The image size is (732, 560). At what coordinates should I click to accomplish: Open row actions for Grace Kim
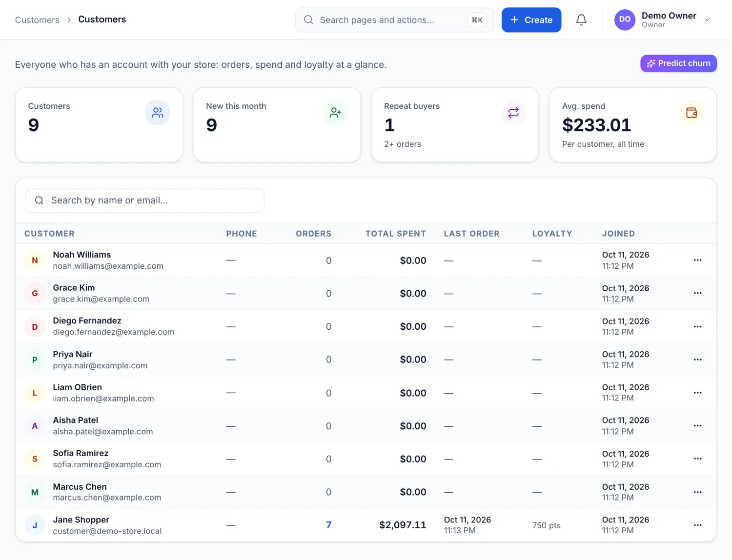(698, 293)
